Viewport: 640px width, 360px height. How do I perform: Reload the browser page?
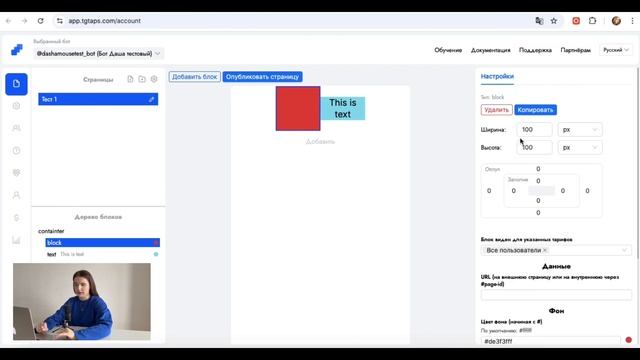pyautogui.click(x=40, y=21)
